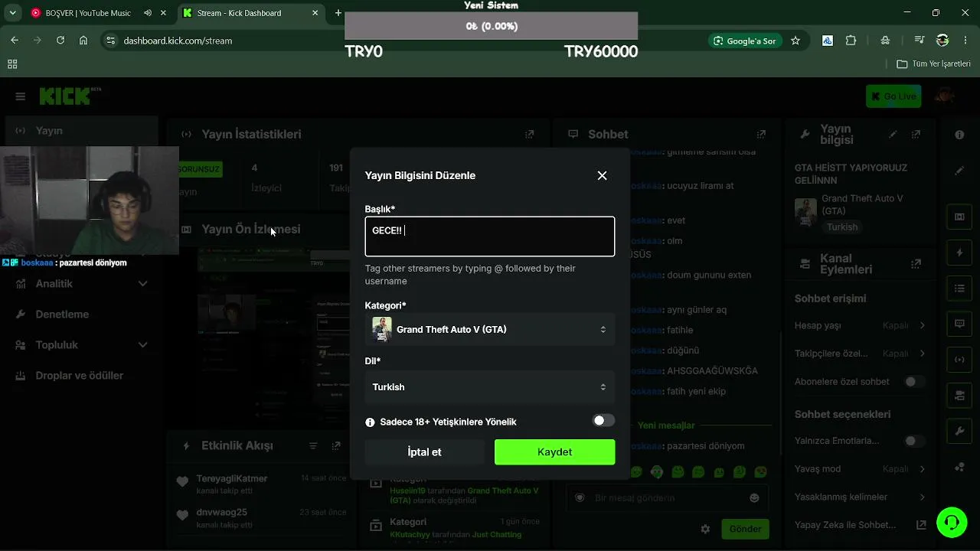The image size is (980, 551).
Task: Open the Dil dropdown set to Turkish
Action: (x=490, y=387)
